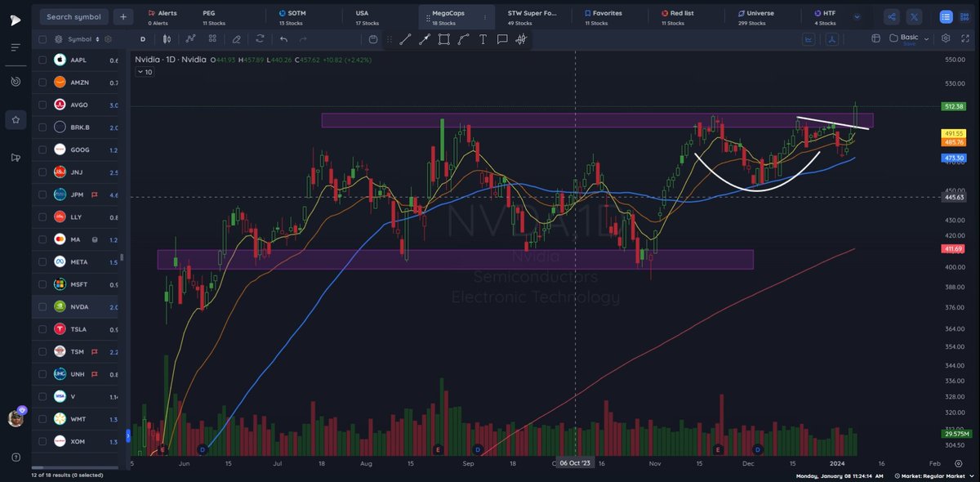This screenshot has width=980, height=482.
Task: Open chart settings gear icon
Action: (946, 38)
